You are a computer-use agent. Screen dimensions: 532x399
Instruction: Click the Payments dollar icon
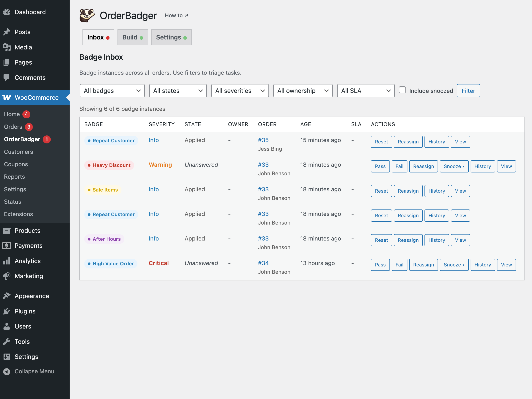point(7,246)
